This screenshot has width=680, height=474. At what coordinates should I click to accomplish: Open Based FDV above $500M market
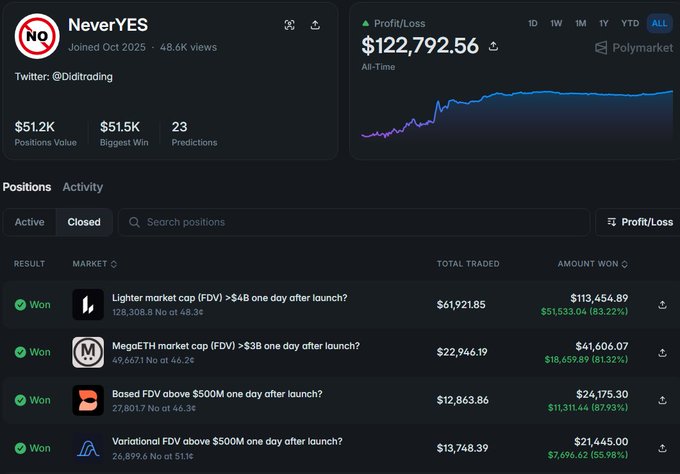(217, 394)
